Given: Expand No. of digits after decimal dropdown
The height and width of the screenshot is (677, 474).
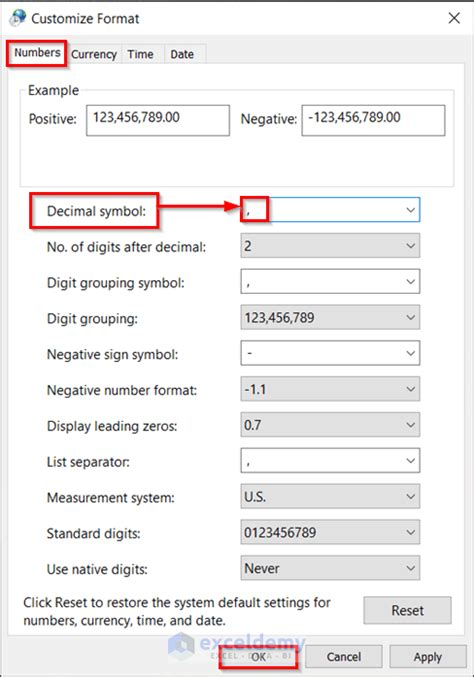Looking at the screenshot, I should click(330, 246).
